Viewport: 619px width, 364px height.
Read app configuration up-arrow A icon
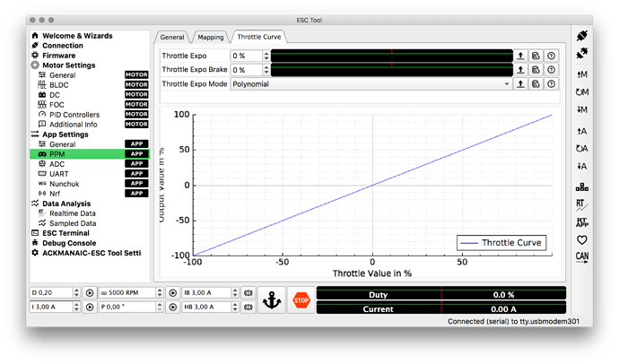(582, 131)
